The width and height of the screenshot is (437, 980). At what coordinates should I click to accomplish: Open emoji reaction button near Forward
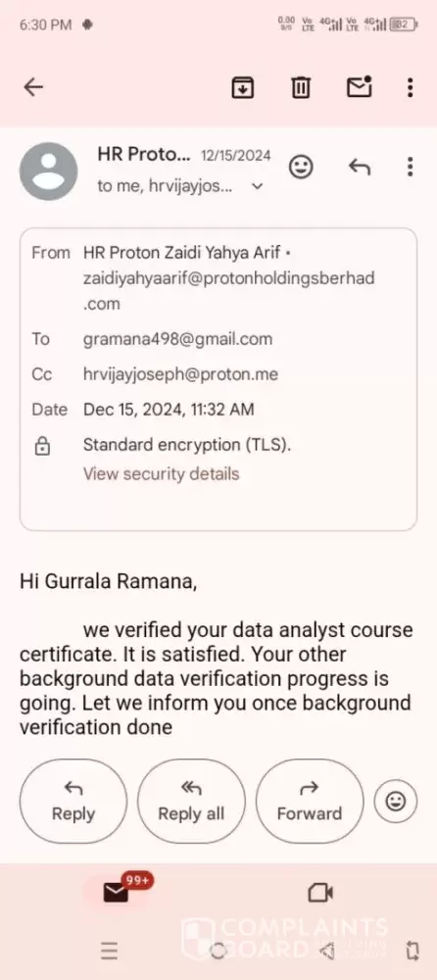tap(395, 802)
